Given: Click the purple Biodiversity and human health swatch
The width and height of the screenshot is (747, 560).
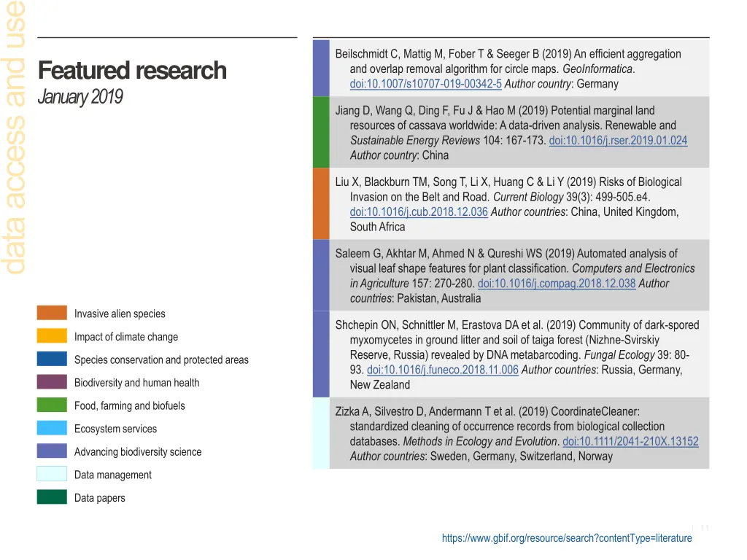Looking at the screenshot, I should tap(52, 382).
